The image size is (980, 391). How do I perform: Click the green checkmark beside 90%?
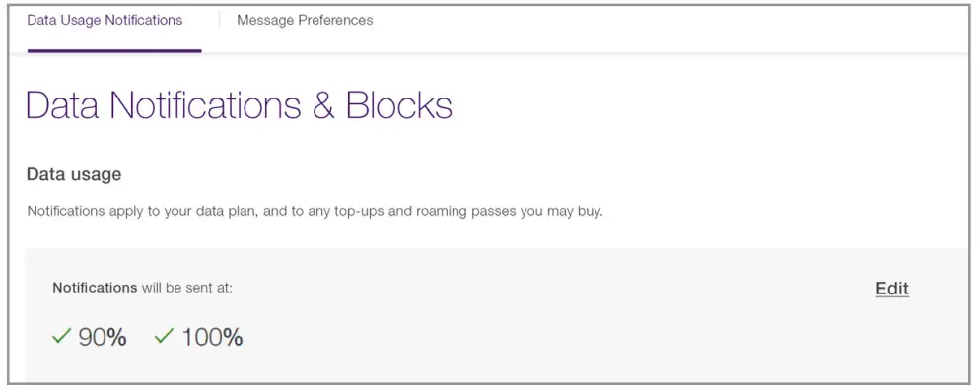[62, 337]
